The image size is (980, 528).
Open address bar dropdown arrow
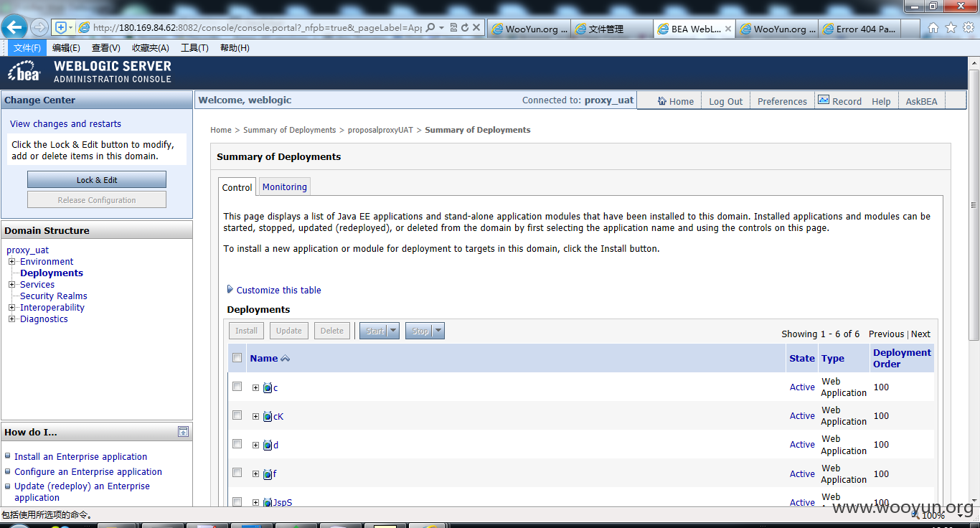(x=442, y=28)
